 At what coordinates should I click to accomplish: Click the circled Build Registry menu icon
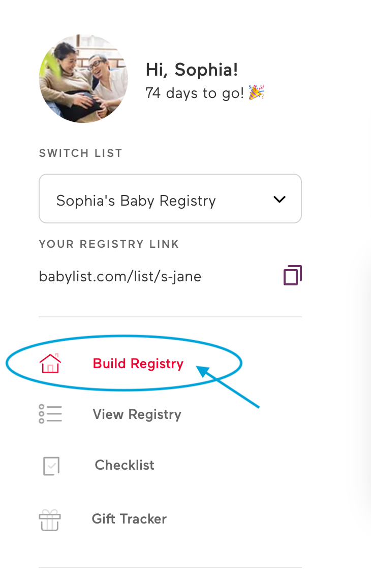coord(50,363)
